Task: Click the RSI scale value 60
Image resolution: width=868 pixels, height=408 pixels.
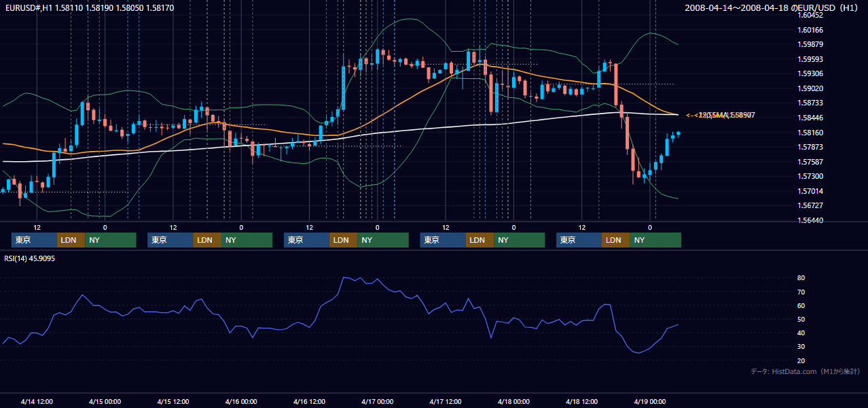Action: pyautogui.click(x=801, y=305)
